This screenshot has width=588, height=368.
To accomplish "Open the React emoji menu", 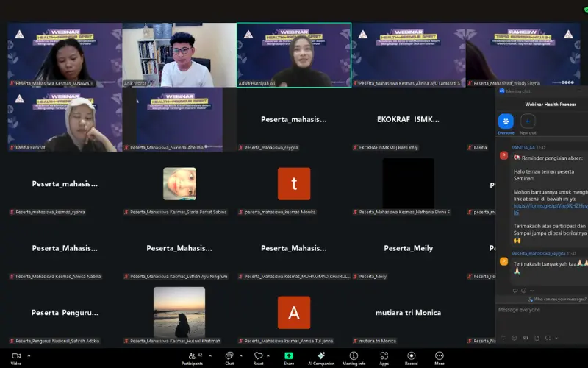I will [258, 356].
